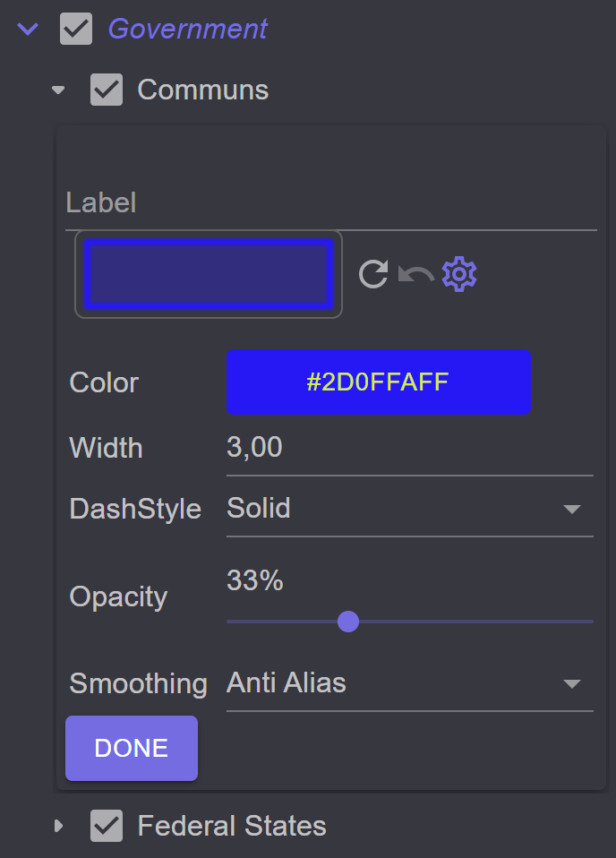Open the Smoothing Anti Alias dropdown
Image resolution: width=616 pixels, height=858 pixels.
(410, 684)
